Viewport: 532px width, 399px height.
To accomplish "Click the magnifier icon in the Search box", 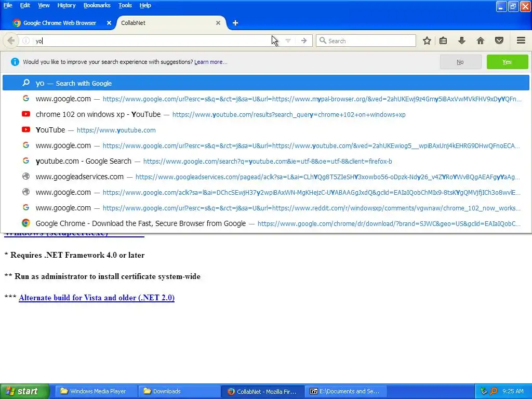I will pyautogui.click(x=323, y=41).
